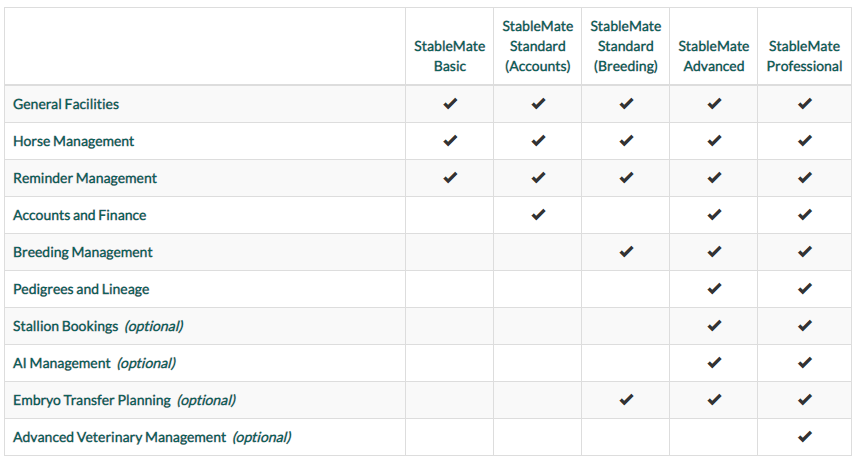Click Reminder Management checkmark under StableMate Basic
861x469 pixels.
coord(450,178)
